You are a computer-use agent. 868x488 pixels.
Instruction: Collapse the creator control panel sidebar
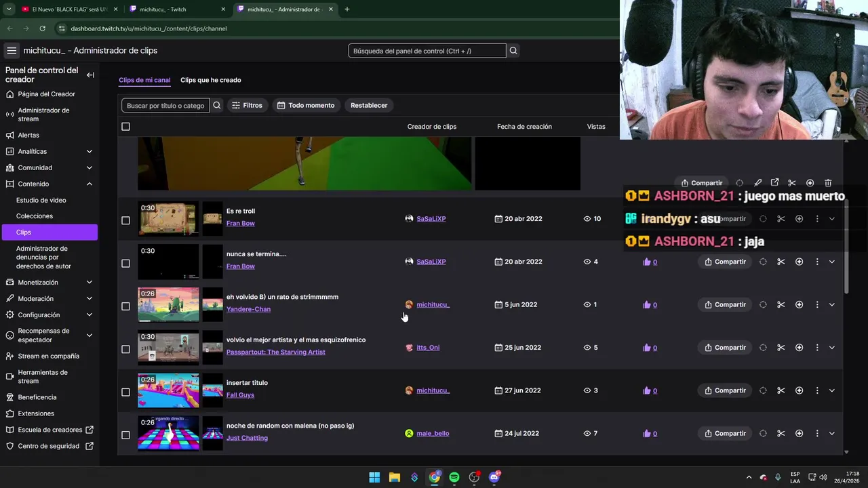[x=90, y=75]
